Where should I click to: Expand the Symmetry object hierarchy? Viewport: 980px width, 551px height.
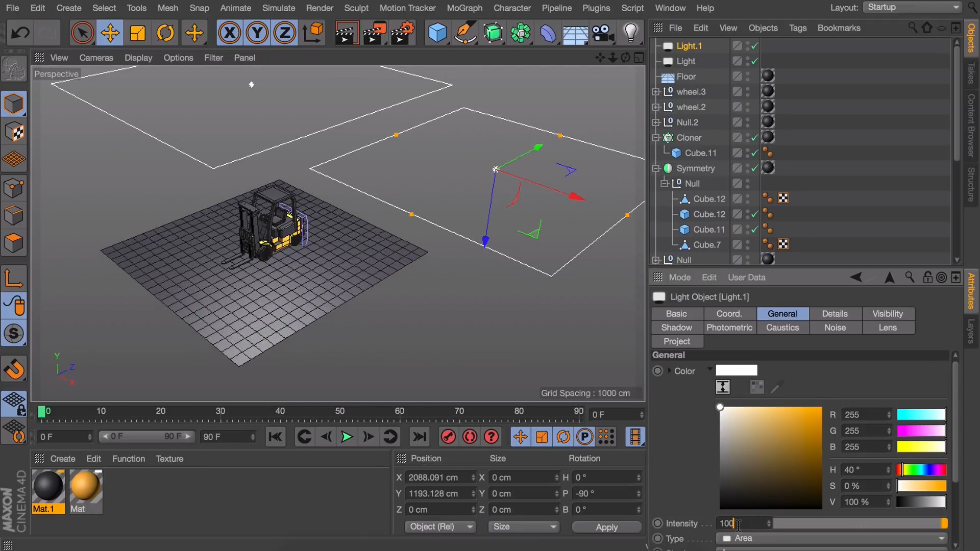click(x=656, y=168)
